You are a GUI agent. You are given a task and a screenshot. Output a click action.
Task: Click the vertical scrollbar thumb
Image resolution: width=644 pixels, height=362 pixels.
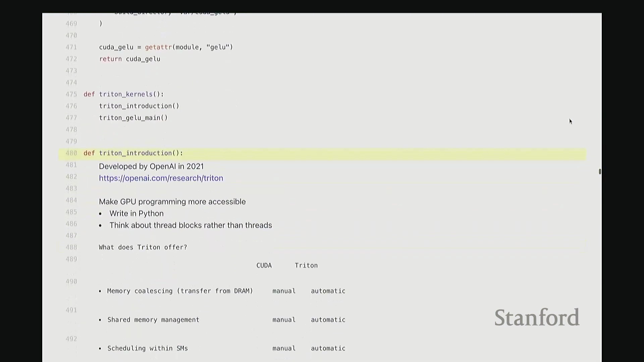pyautogui.click(x=600, y=172)
